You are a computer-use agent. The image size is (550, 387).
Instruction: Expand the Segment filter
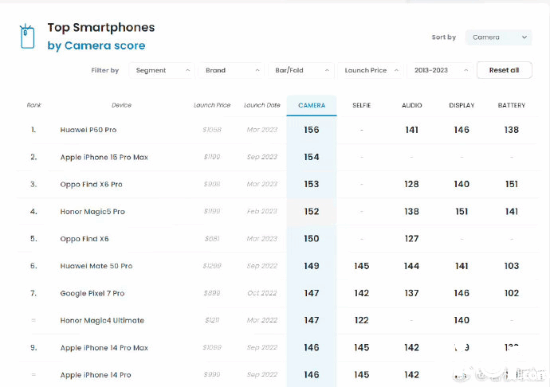(161, 70)
